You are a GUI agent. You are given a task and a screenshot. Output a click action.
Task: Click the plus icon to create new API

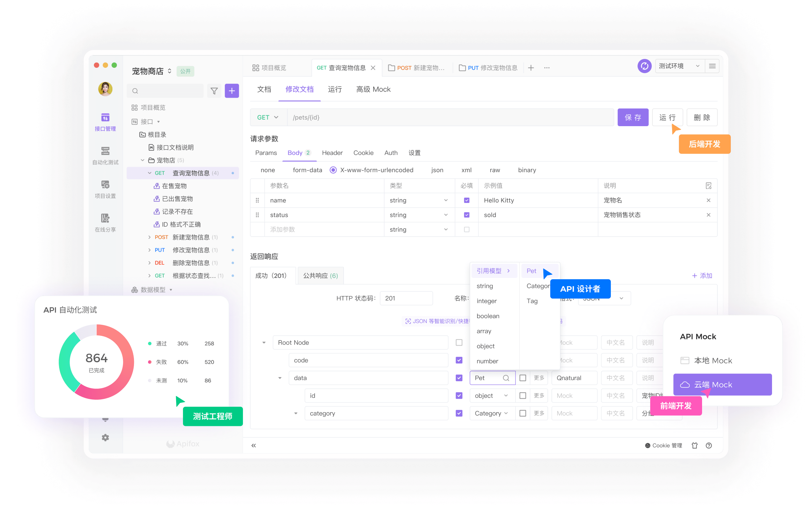click(x=232, y=91)
